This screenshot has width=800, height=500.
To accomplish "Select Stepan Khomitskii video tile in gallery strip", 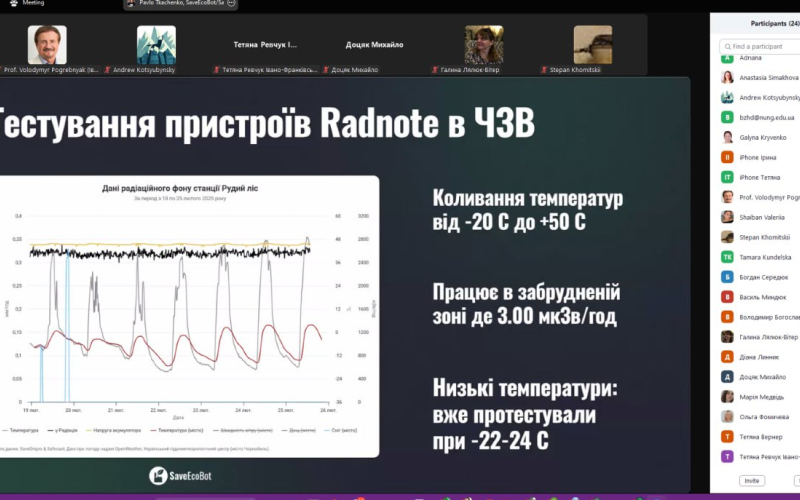I will click(593, 45).
